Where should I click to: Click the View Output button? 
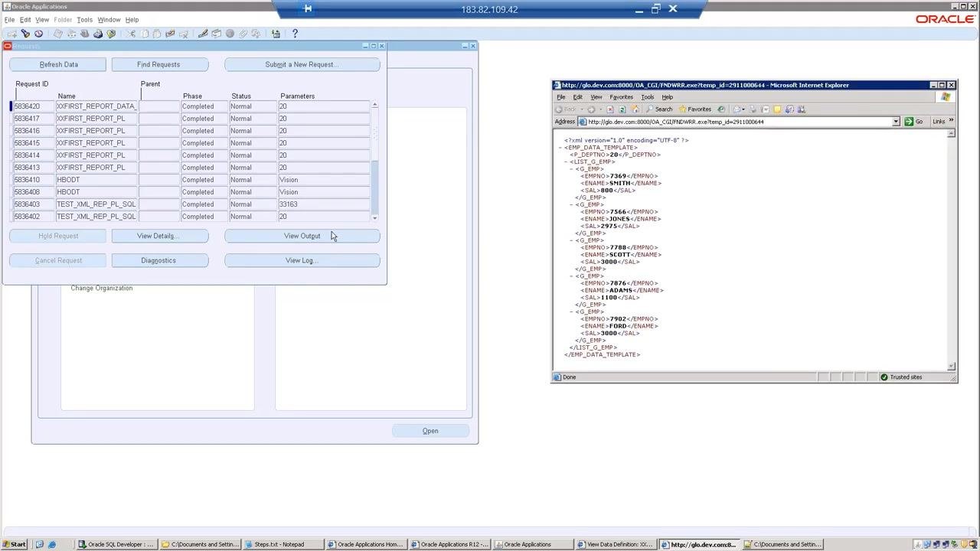coord(302,236)
